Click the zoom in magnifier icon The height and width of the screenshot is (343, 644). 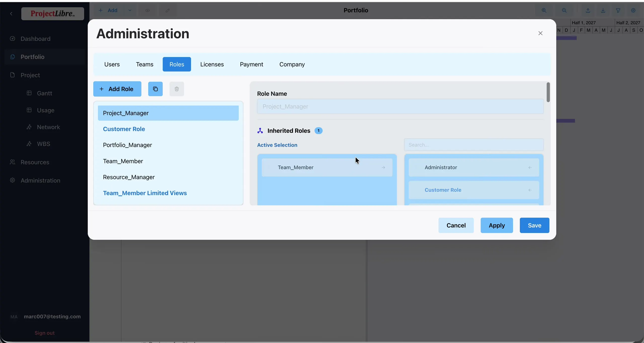coord(544,10)
